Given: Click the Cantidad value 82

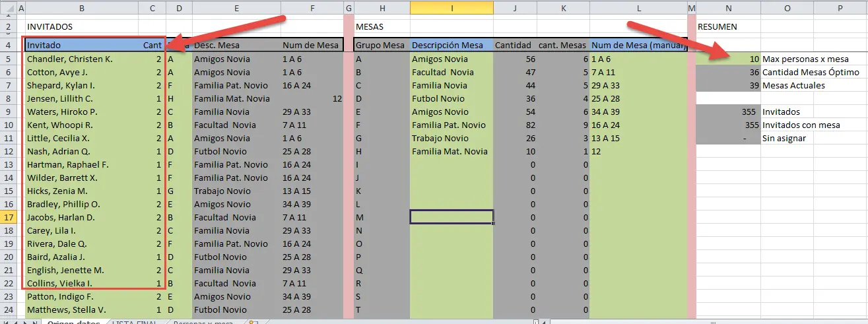Looking at the screenshot, I should (515, 125).
